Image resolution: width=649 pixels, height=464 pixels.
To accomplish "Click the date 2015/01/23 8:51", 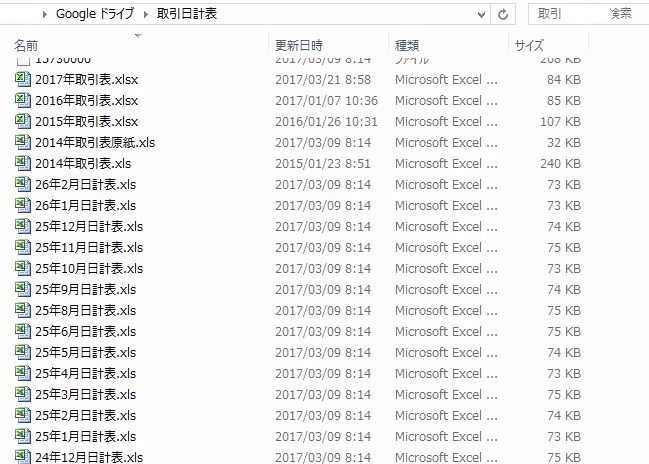I will pyautogui.click(x=323, y=163).
